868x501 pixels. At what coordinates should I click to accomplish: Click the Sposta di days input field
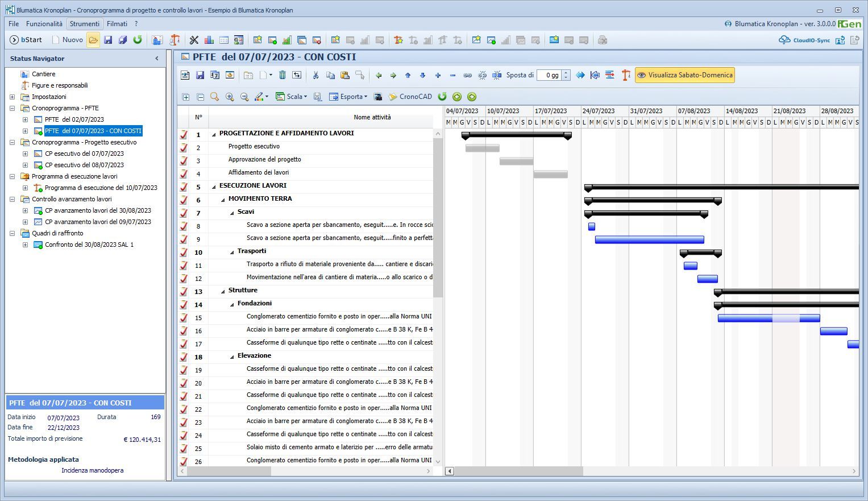[549, 75]
